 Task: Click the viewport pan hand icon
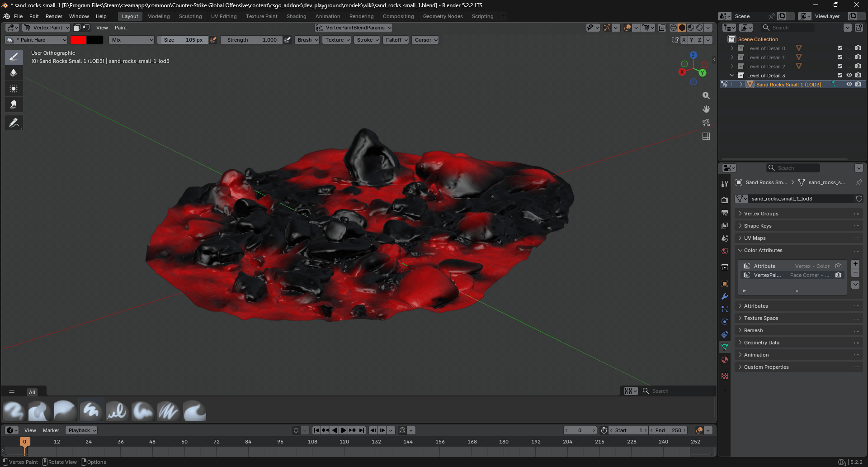706,109
